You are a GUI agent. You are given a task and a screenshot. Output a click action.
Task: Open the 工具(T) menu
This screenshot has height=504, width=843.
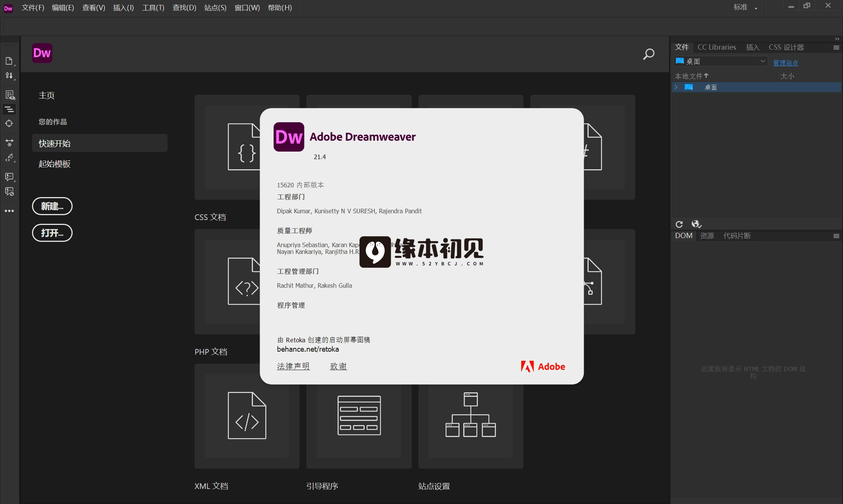[x=153, y=8]
